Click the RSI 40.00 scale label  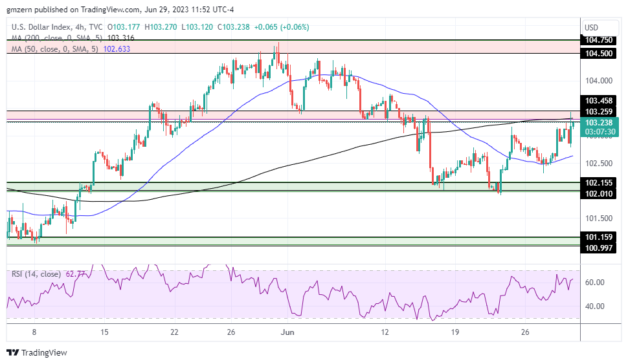(594, 306)
